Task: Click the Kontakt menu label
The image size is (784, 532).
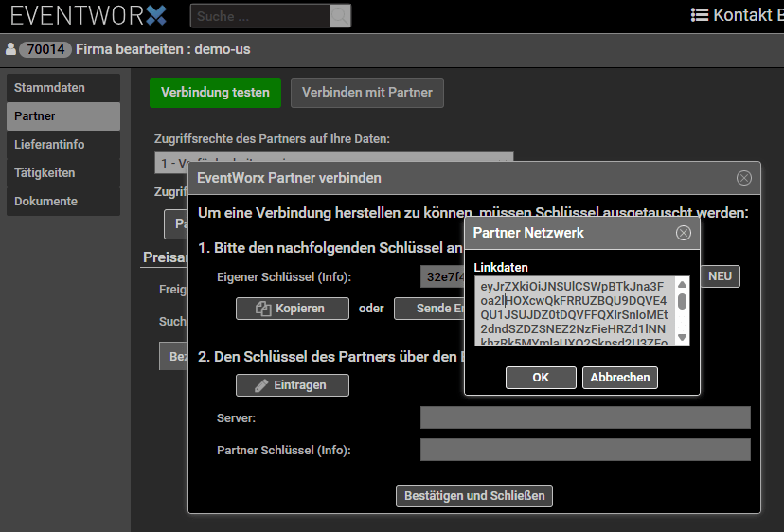Action: click(742, 15)
